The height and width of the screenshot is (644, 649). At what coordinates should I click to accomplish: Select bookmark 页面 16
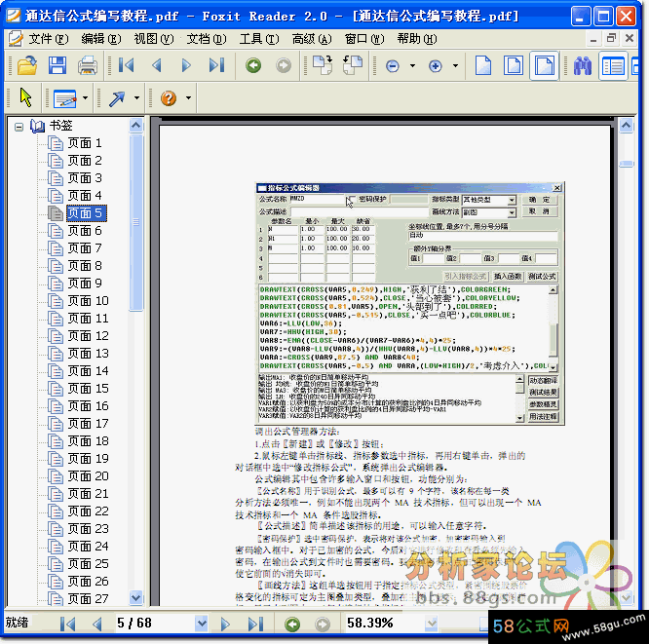88,406
